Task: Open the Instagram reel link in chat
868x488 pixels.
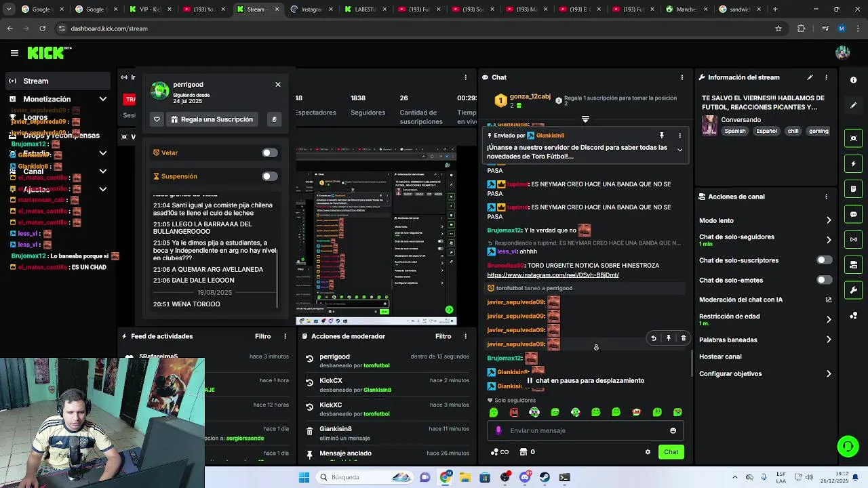Action: 553,275
